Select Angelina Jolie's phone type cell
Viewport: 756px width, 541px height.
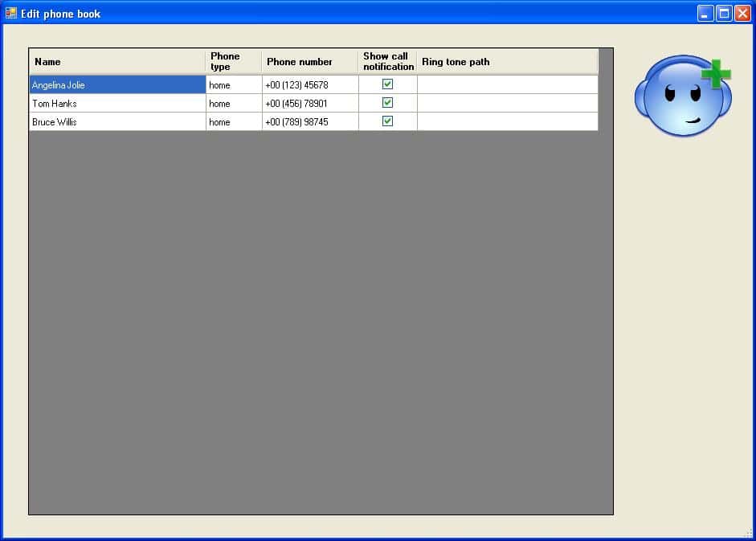coord(233,85)
